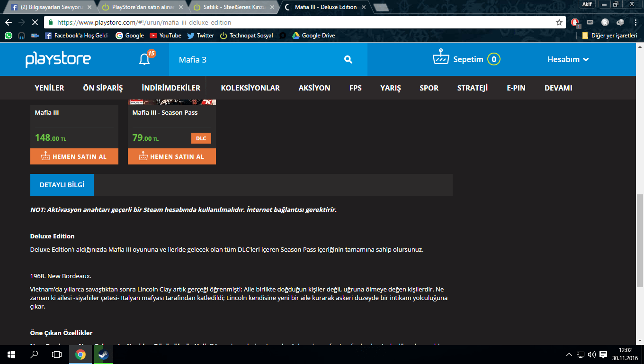Click the magnifier search icon on Playstore
644x364 pixels.
(348, 59)
